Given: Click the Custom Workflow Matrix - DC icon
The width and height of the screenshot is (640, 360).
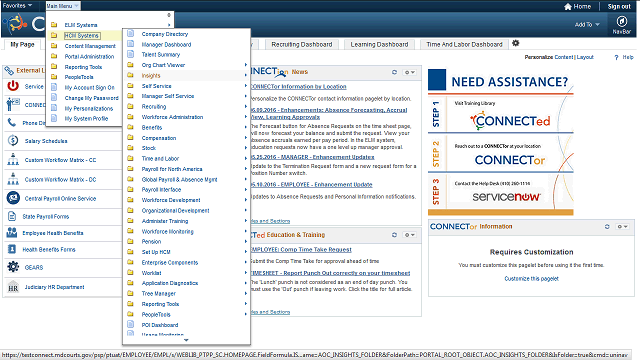Looking at the screenshot, I should click(13, 179).
